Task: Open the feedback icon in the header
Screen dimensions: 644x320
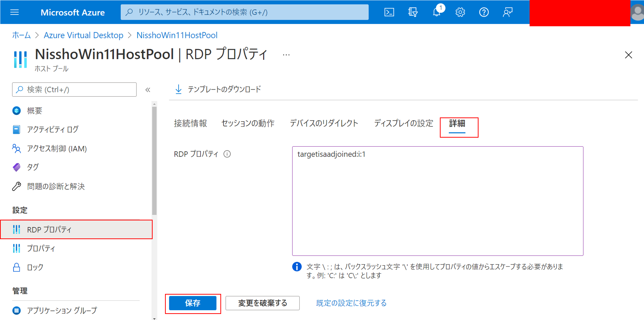Action: (507, 12)
